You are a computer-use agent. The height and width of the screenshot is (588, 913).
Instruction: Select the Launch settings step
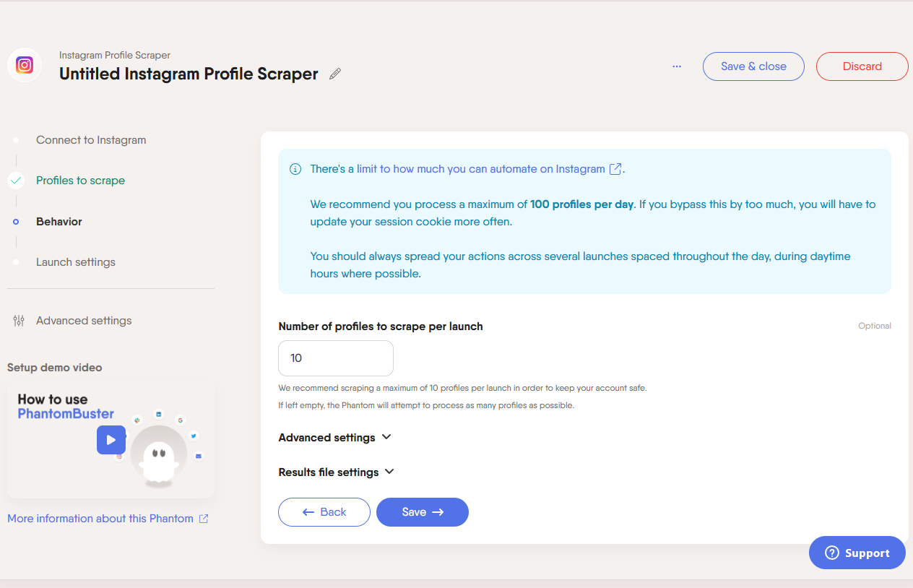click(76, 262)
